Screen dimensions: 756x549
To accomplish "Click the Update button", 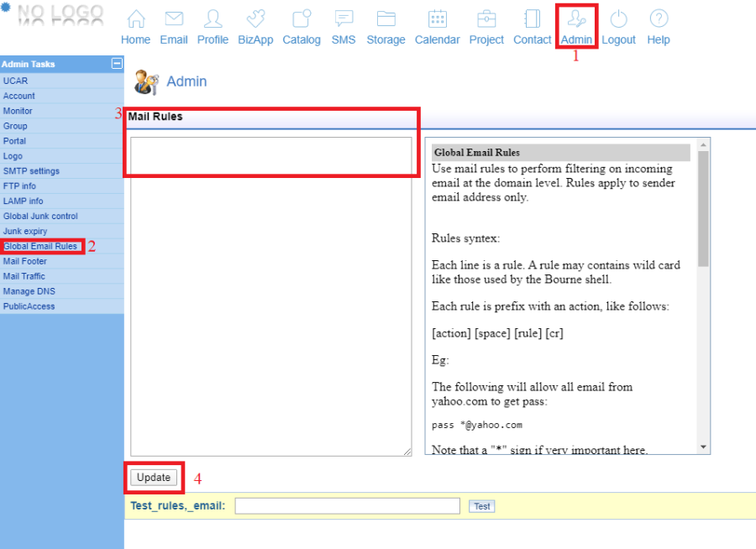I will pos(152,476).
